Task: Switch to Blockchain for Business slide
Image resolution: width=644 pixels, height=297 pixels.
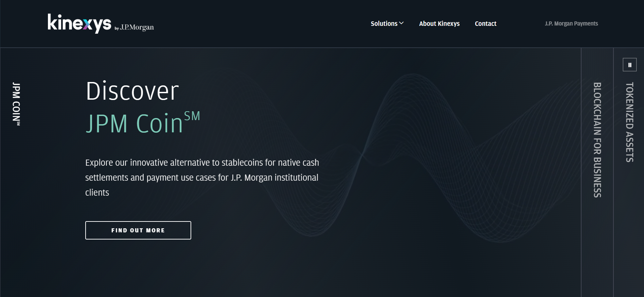Action: pyautogui.click(x=597, y=140)
